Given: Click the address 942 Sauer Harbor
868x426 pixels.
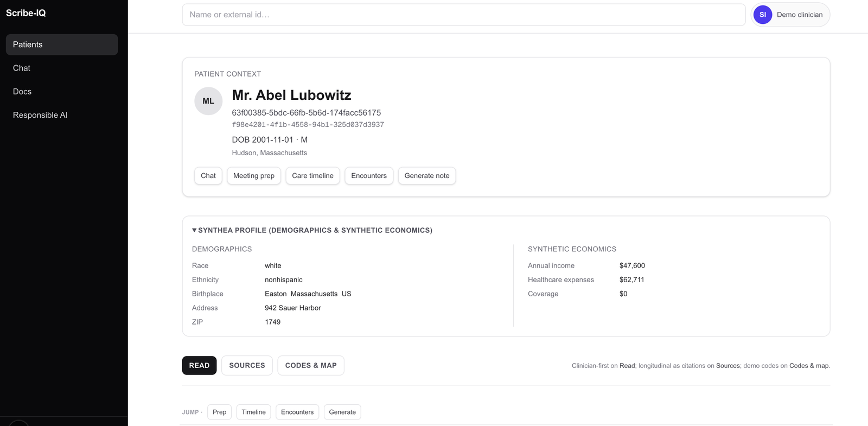Looking at the screenshot, I should [x=293, y=308].
